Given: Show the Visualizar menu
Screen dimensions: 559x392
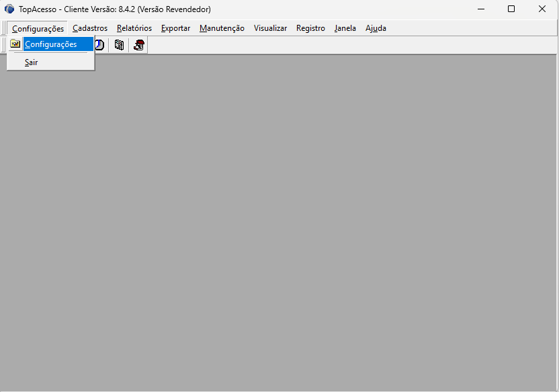Looking at the screenshot, I should tap(270, 28).
